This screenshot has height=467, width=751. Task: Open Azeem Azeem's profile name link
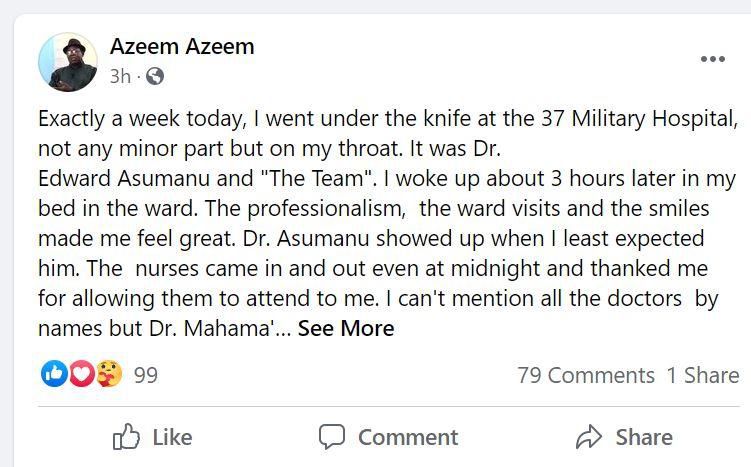pyautogui.click(x=182, y=46)
